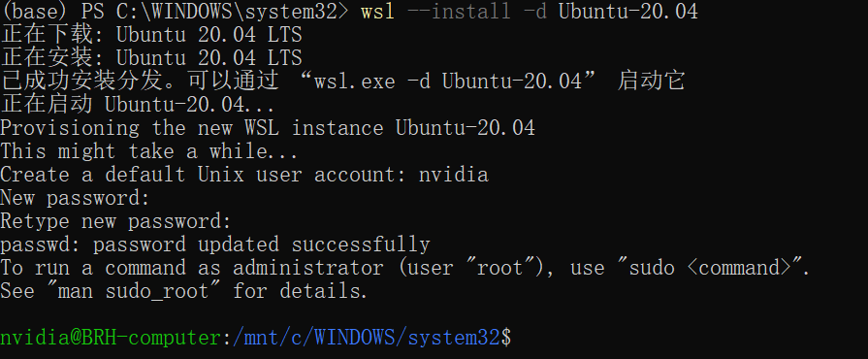
Task: Click the green 'nvidia@BRH-computer' prompt text
Action: (111, 338)
